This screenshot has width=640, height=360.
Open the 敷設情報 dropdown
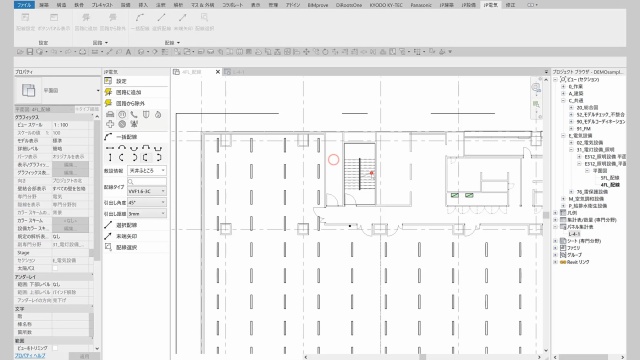click(x=147, y=170)
